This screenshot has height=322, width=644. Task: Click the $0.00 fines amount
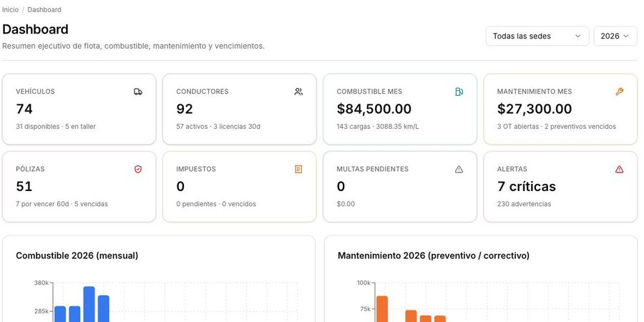(346, 204)
